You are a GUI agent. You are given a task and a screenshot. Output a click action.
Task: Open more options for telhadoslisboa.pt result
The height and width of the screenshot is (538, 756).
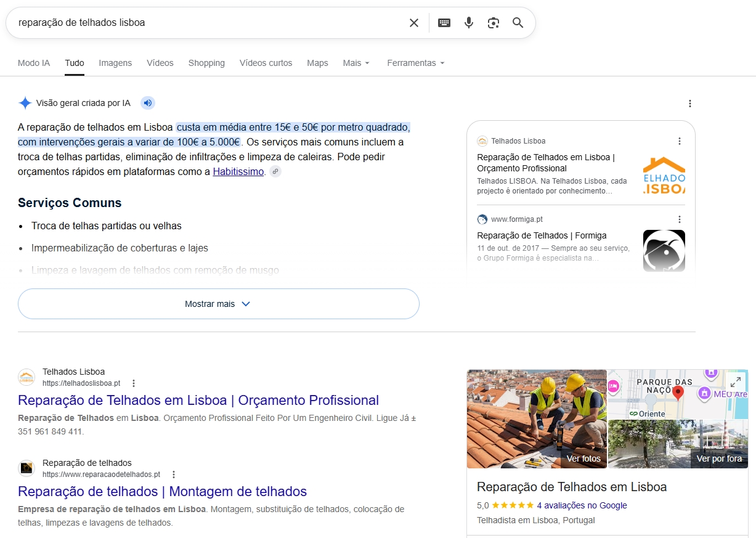pos(134,383)
